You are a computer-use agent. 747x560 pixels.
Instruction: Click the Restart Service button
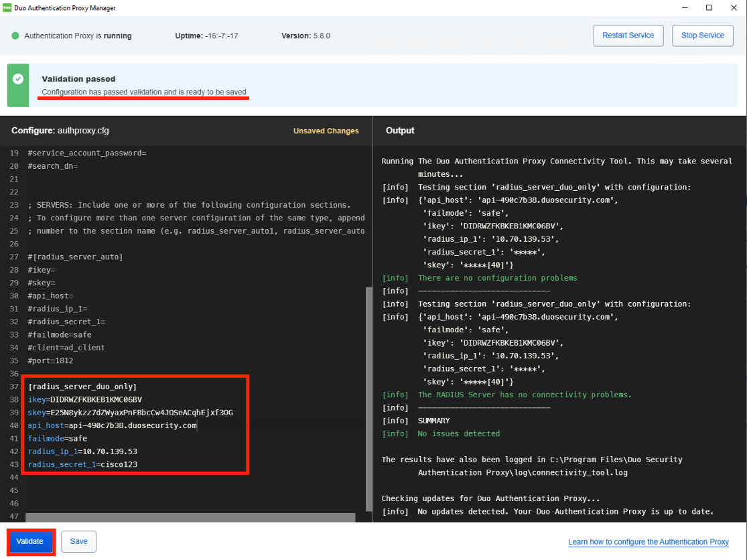coord(628,36)
